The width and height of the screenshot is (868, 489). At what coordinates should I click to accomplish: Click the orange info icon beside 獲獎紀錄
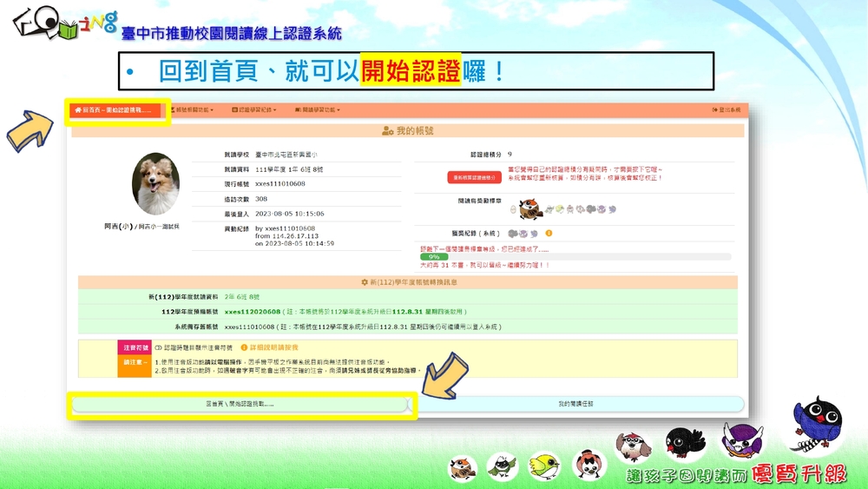coord(549,234)
